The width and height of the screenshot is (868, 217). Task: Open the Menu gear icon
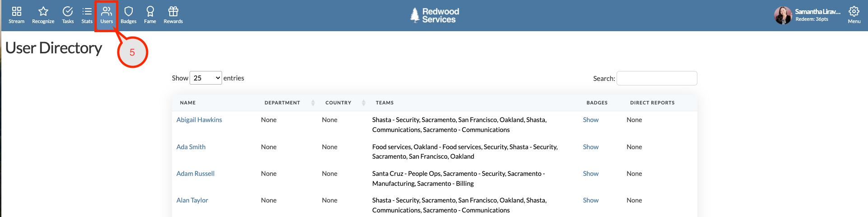click(854, 12)
